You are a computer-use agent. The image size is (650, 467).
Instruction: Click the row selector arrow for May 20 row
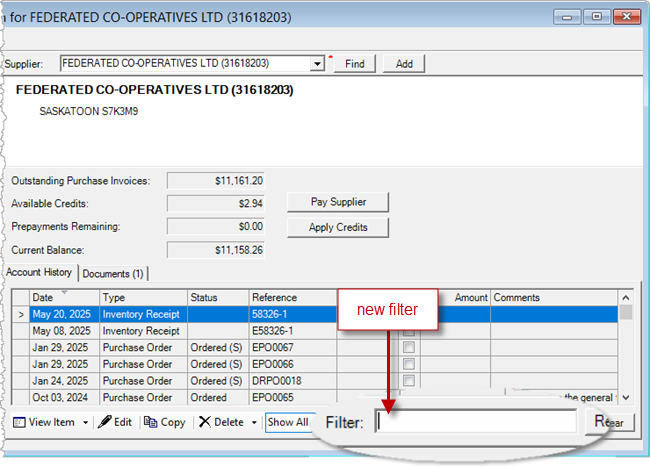(x=21, y=315)
